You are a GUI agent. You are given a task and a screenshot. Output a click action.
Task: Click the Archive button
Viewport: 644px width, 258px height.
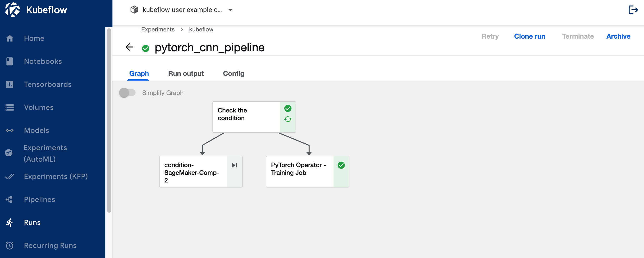pos(618,36)
